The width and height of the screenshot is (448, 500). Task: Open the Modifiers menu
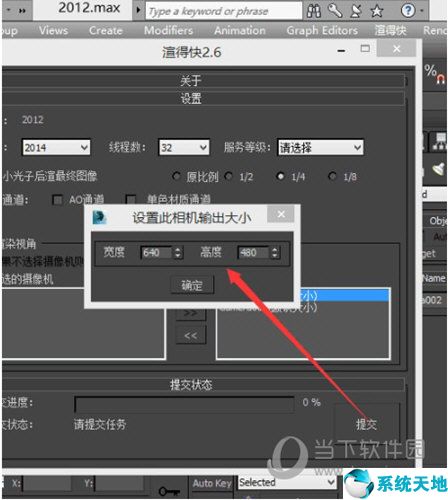168,30
